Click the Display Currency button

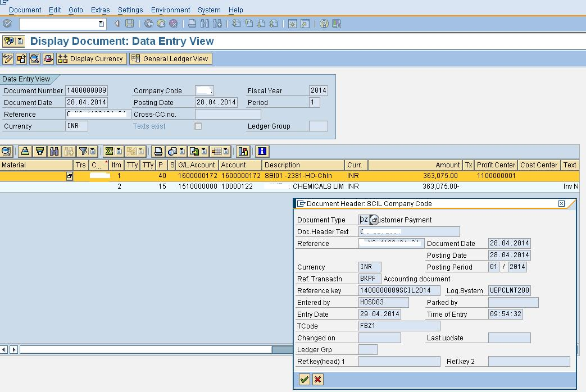pyautogui.click(x=91, y=58)
